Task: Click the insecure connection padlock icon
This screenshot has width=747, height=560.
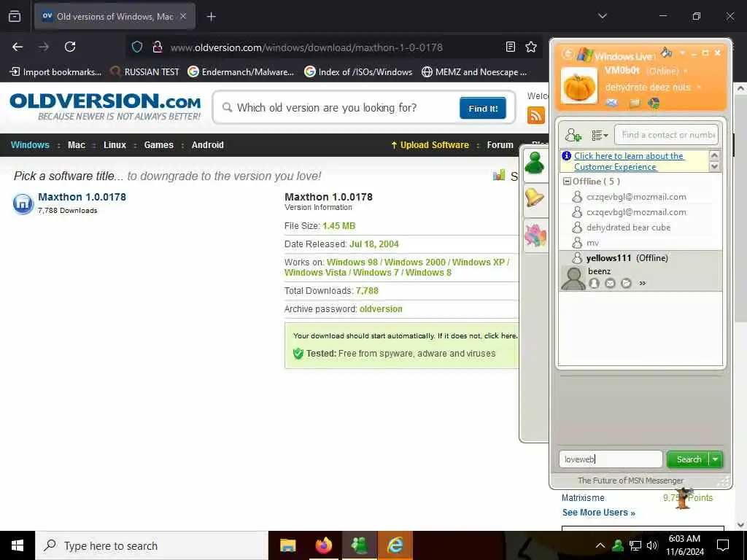Action: point(158,47)
